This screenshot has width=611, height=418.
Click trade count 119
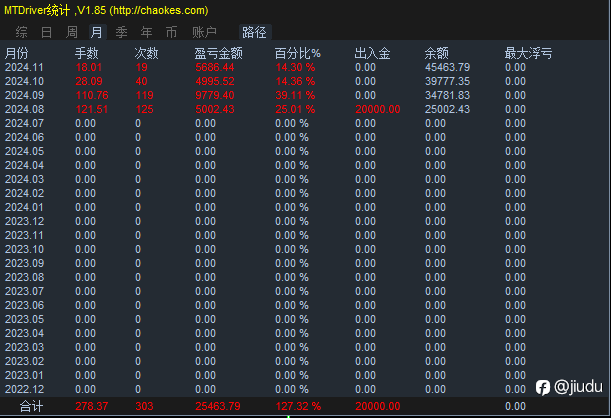[x=145, y=95]
